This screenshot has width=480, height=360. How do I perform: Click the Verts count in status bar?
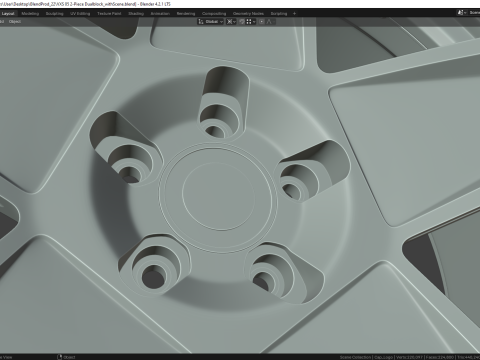point(410,357)
